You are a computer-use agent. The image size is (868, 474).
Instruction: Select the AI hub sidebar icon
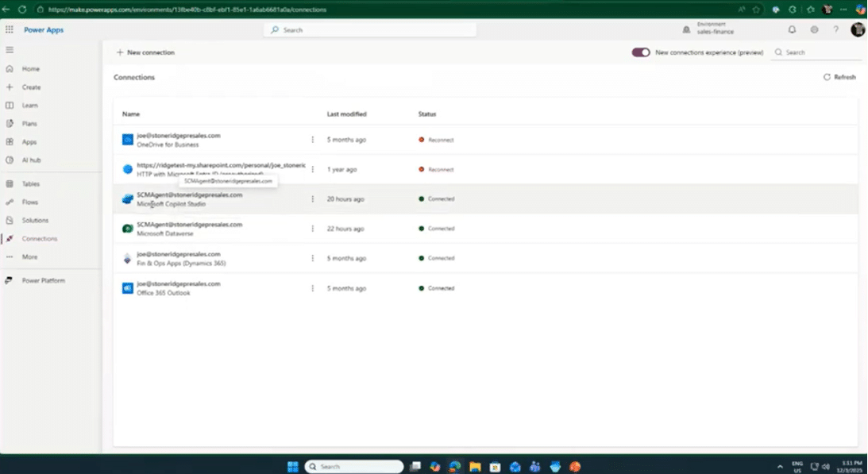coord(8,160)
